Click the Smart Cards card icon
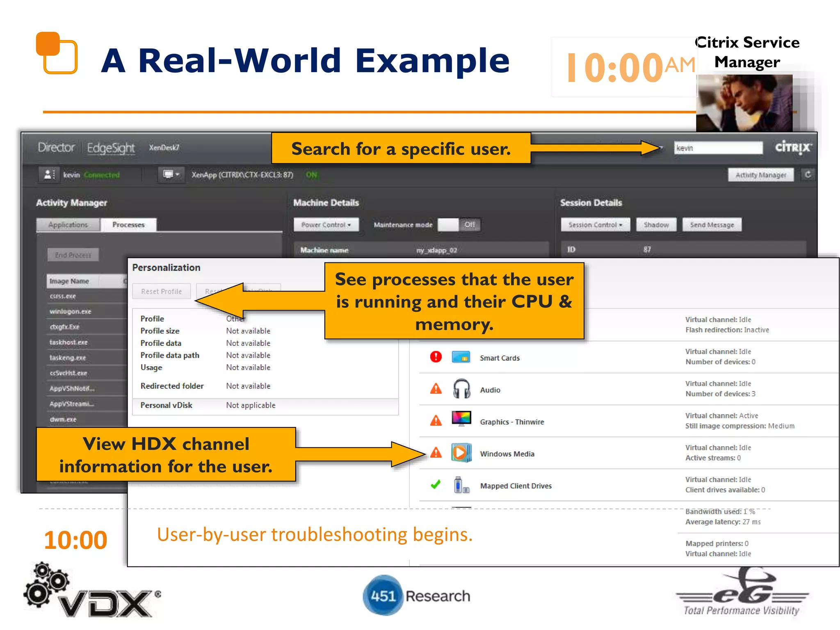840x630 pixels. point(461,357)
